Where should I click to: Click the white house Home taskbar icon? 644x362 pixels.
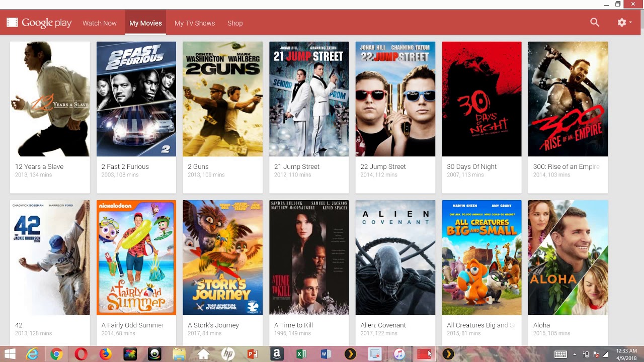click(x=203, y=354)
